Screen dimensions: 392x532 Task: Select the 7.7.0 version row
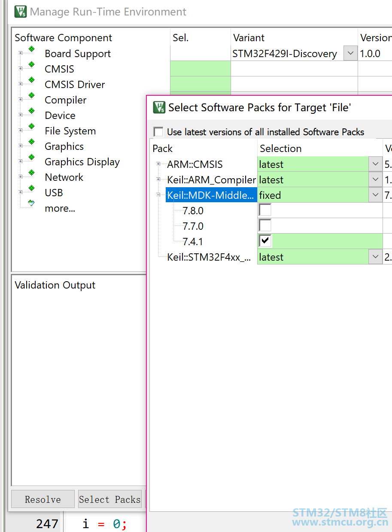click(193, 226)
